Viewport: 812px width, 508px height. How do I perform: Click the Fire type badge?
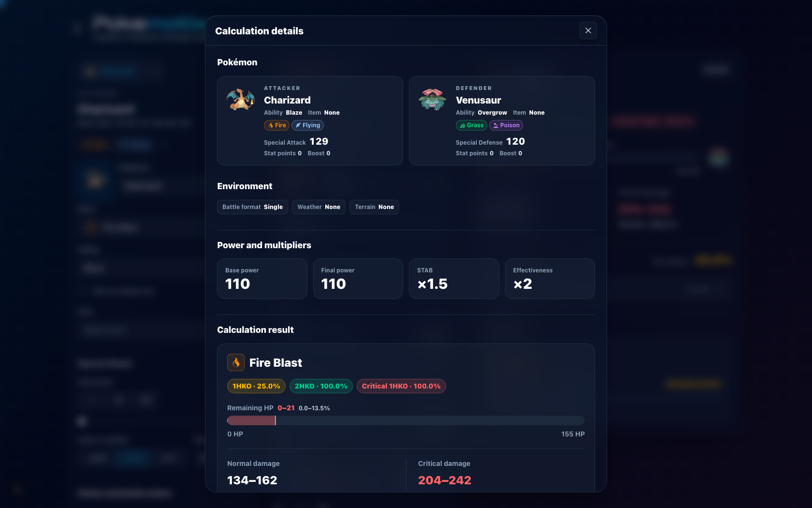click(x=277, y=125)
